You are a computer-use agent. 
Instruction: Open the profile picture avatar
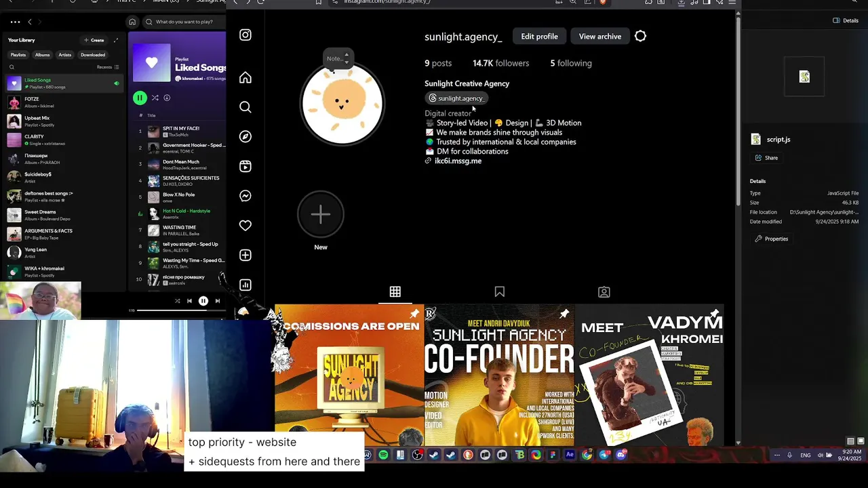[342, 103]
